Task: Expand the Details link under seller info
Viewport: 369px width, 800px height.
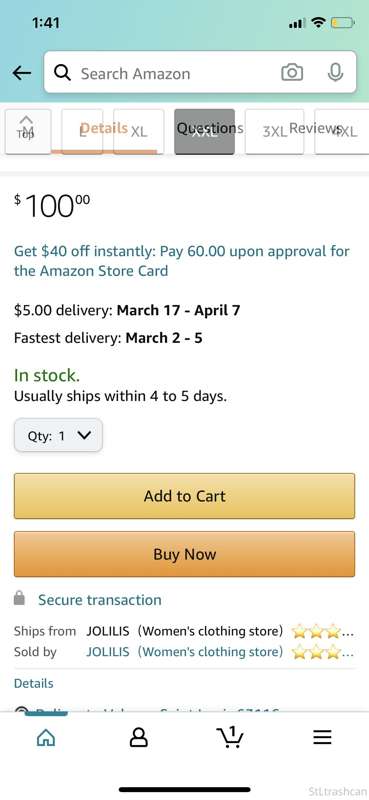Action: coord(34,683)
